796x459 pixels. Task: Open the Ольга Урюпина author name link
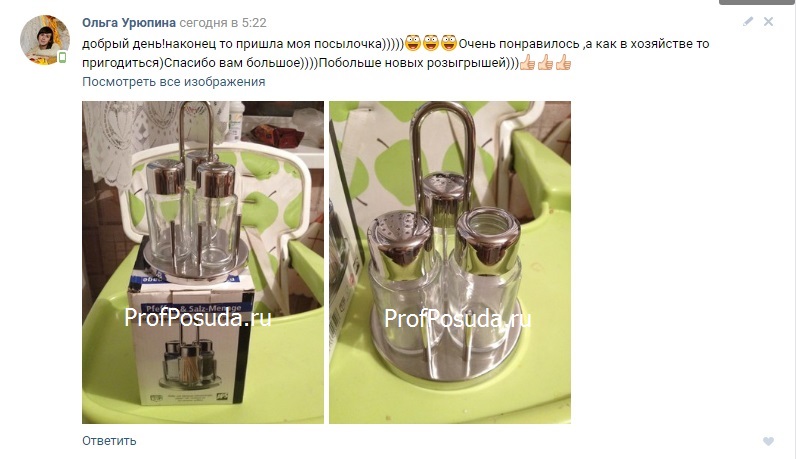(129, 23)
